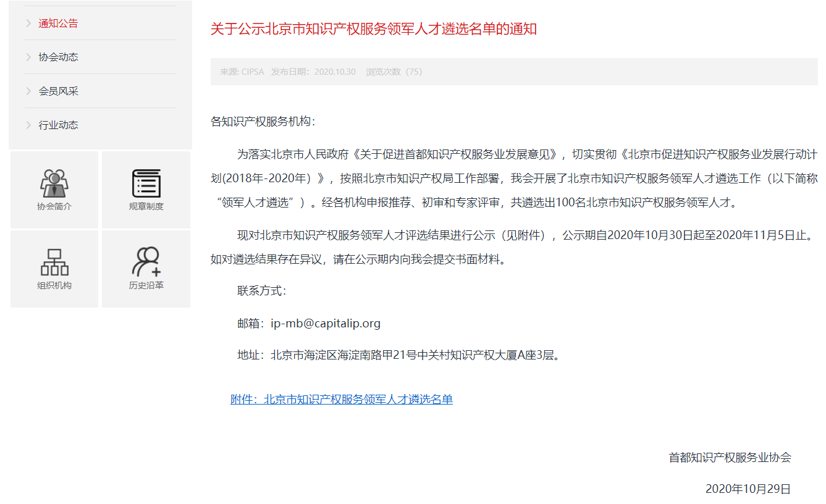Click the 组织机构 tile label

pos(54,285)
